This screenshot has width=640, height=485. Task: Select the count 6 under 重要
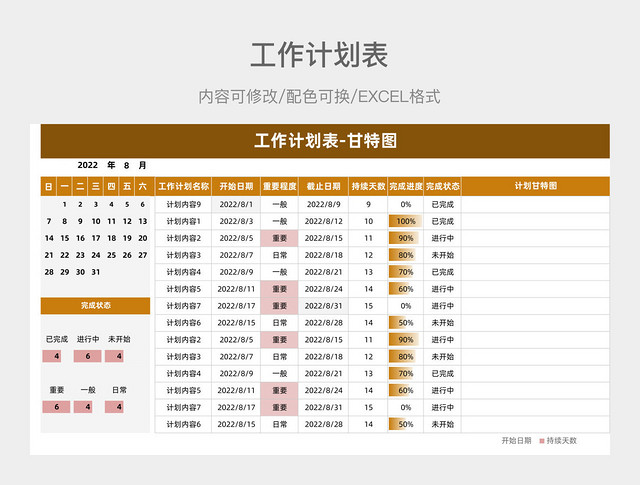(56, 407)
